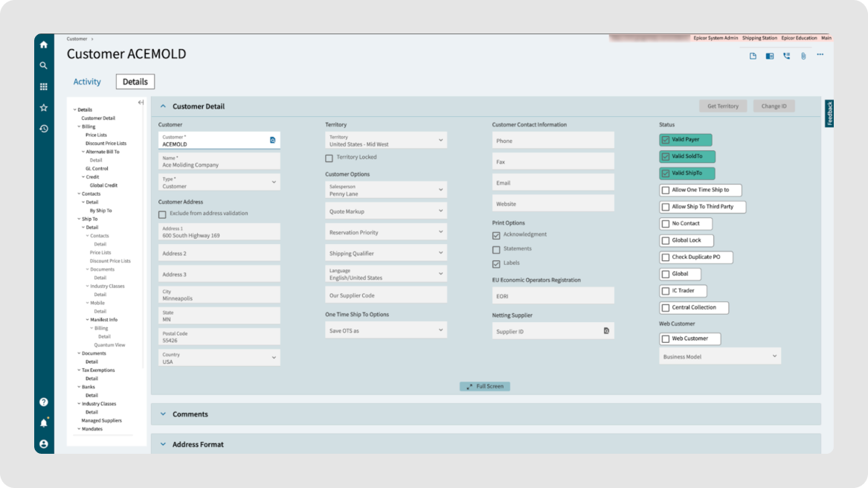
Task: Open attachments with the paperclip icon
Action: click(802, 54)
